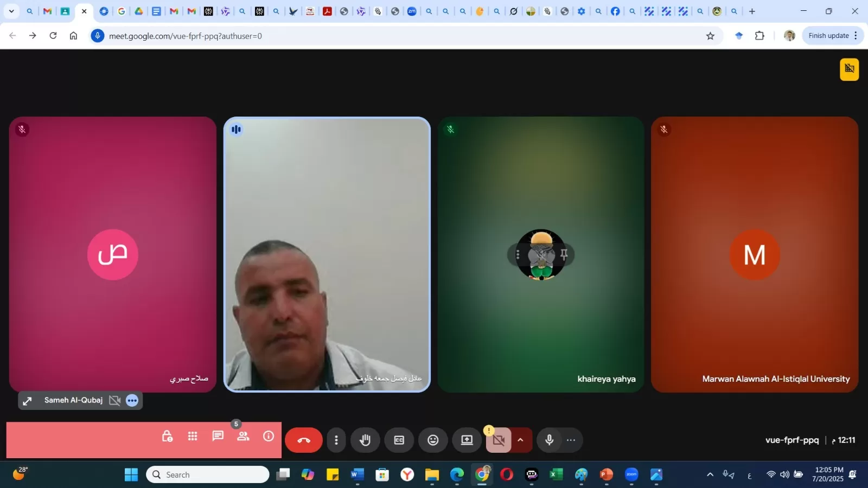Expand video settings chevron next to camera

click(521, 440)
